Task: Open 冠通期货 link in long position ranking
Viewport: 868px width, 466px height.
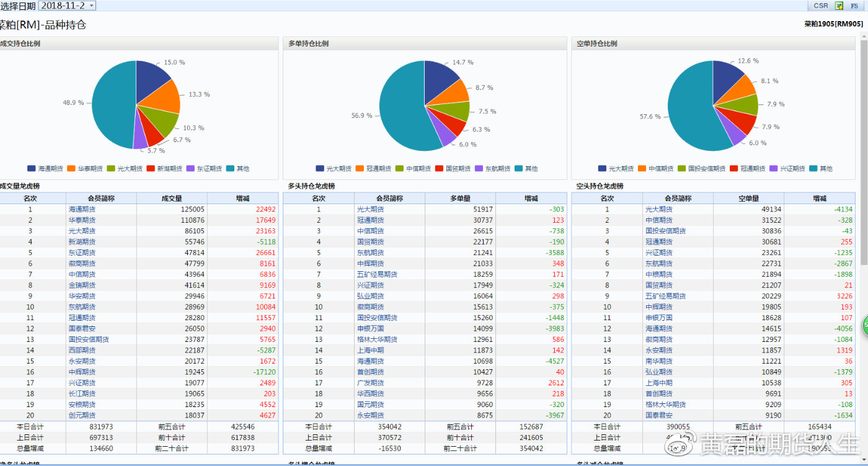Action: pyautogui.click(x=370, y=220)
